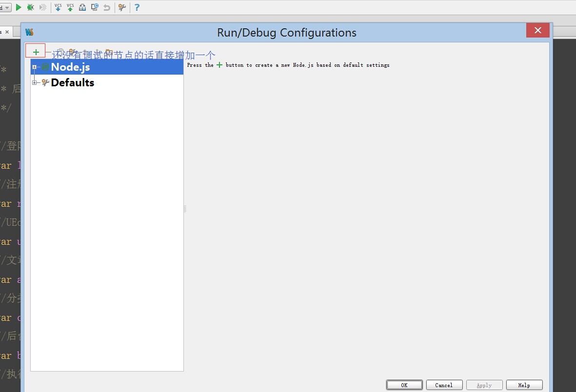Select the Node.js configuration type row
Screen dimensions: 576x392
tap(107, 67)
